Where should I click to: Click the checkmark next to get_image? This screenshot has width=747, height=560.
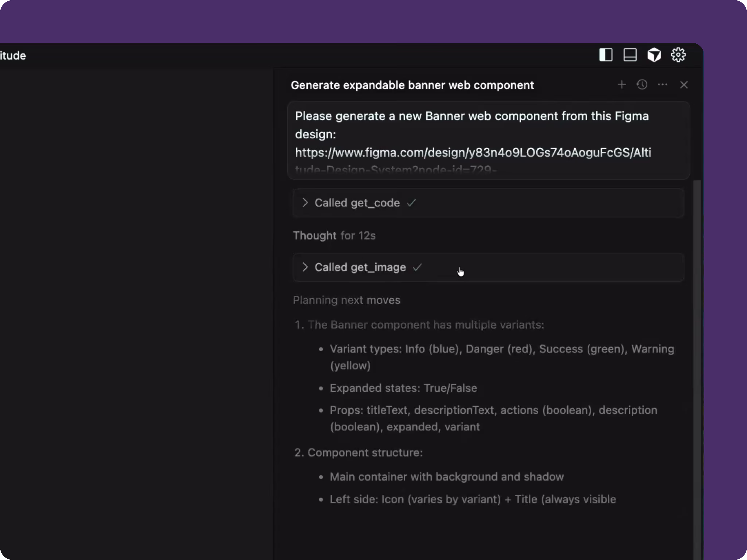[418, 267]
